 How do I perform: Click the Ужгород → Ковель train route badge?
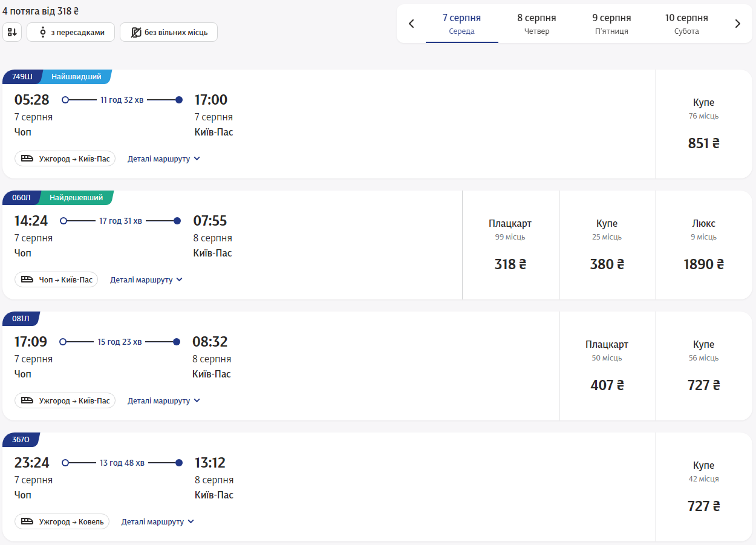(x=62, y=522)
